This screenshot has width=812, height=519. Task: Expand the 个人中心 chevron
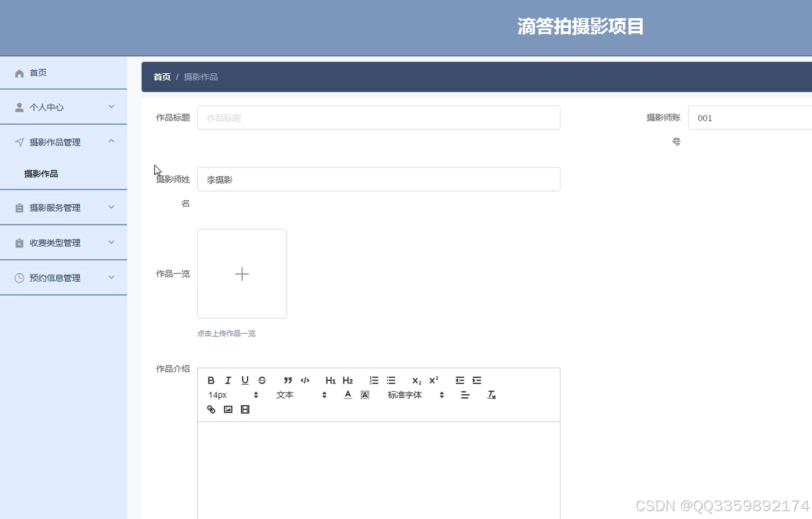pyautogui.click(x=111, y=106)
